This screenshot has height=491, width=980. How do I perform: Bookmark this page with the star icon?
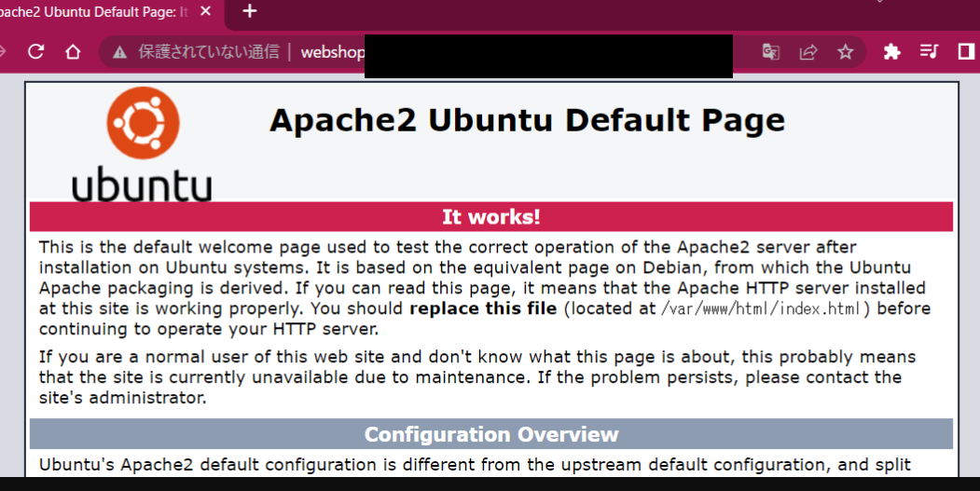[x=846, y=51]
